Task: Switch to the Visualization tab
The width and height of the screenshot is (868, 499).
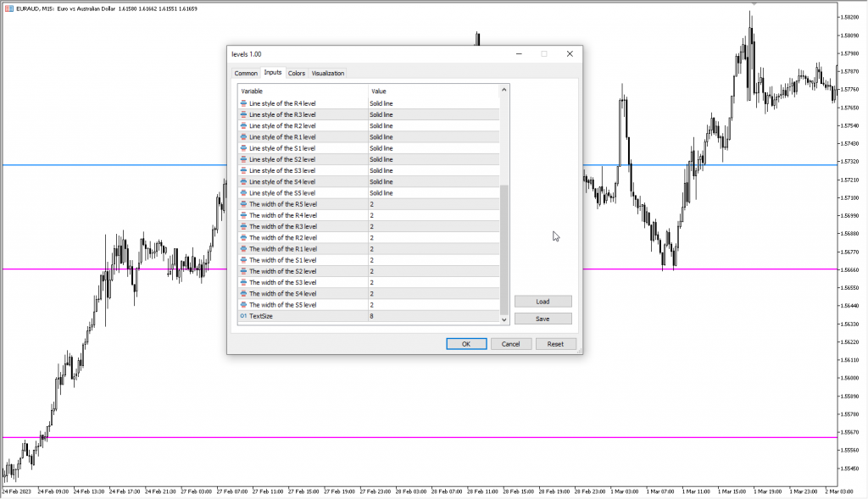Action: tap(328, 73)
